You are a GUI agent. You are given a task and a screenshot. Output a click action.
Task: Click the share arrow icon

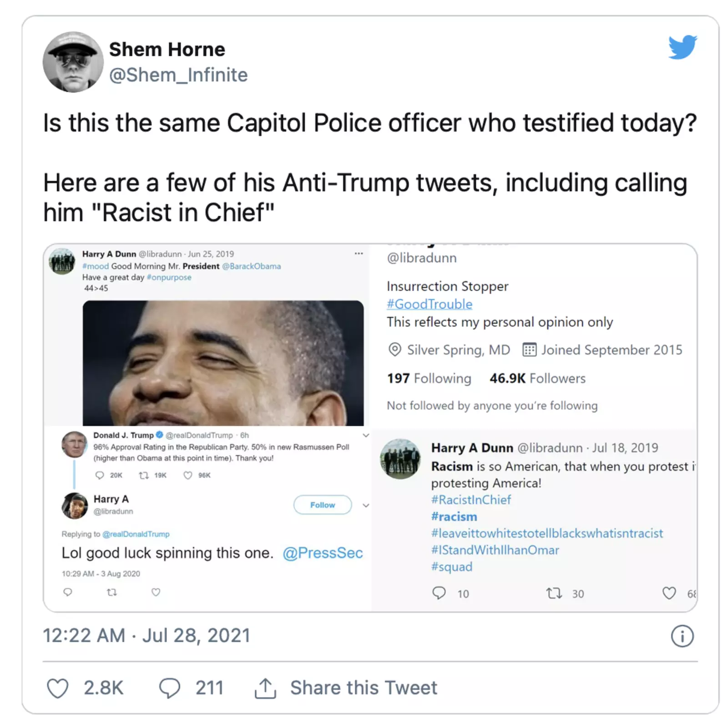click(265, 688)
